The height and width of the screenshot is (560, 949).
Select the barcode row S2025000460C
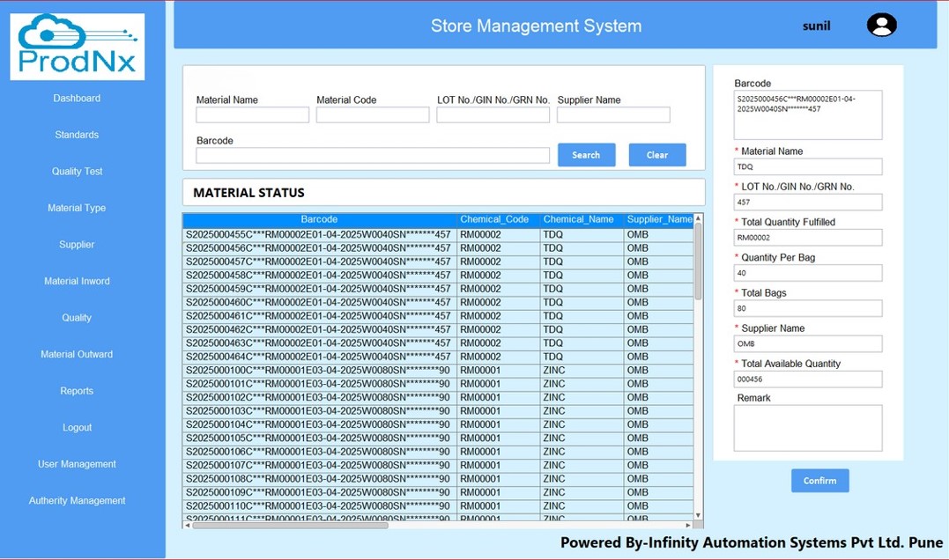[x=318, y=303]
